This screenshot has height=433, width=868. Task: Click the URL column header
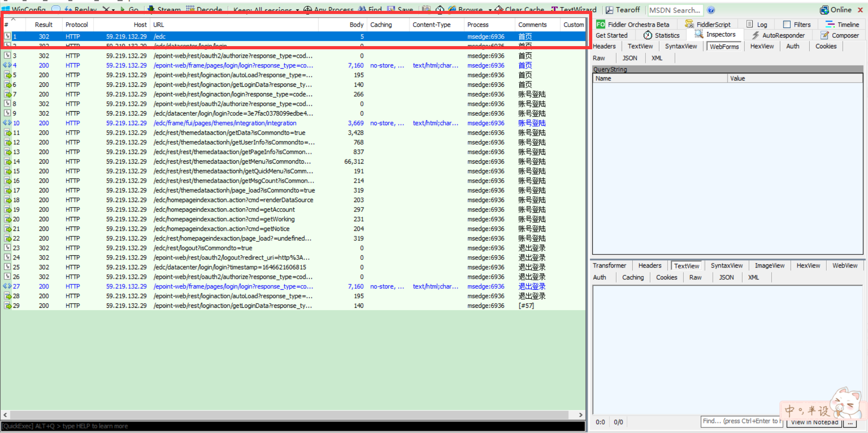[x=234, y=24]
